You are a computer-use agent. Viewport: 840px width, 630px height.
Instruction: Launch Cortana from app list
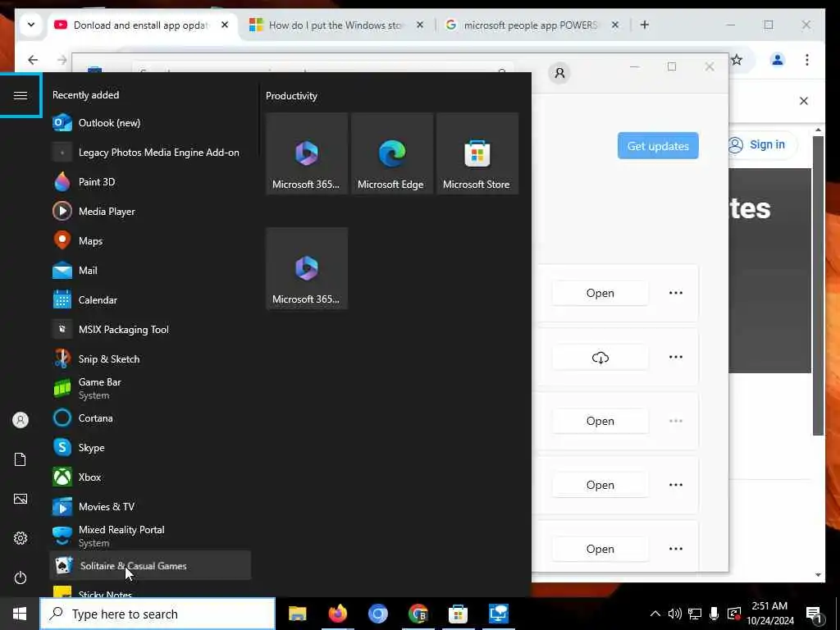click(150, 418)
